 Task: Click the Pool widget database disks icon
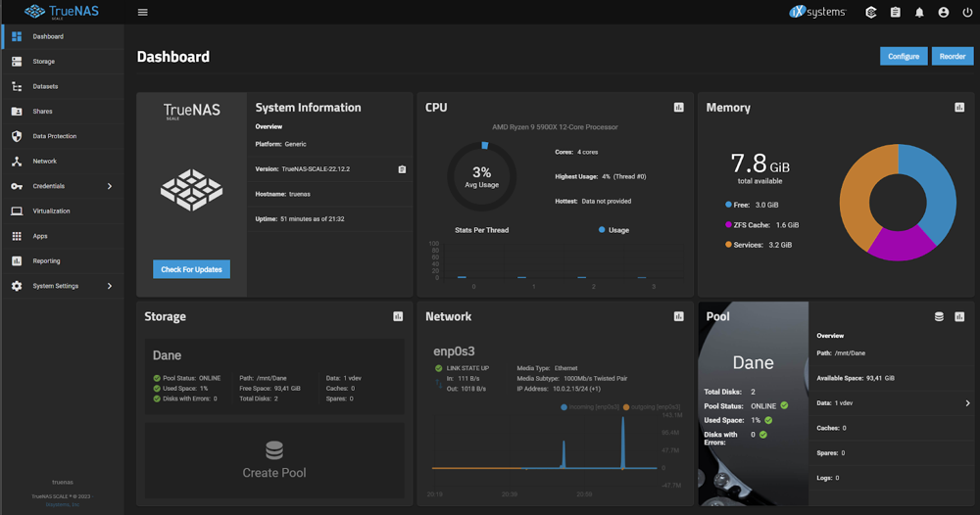click(x=939, y=316)
